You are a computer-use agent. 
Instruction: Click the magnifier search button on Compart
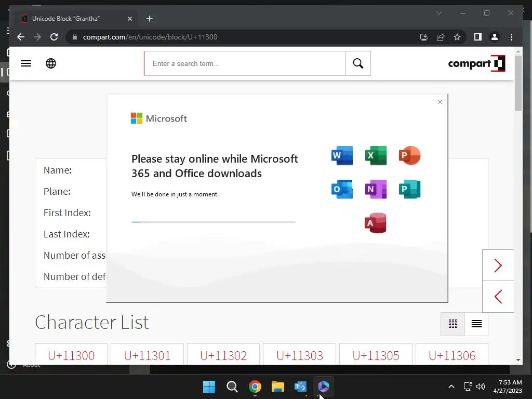point(358,63)
